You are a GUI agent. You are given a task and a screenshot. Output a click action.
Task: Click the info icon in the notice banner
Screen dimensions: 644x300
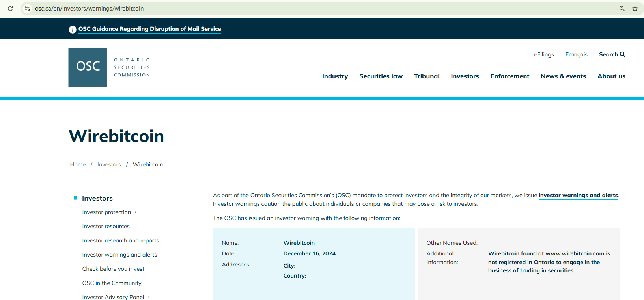pos(73,30)
